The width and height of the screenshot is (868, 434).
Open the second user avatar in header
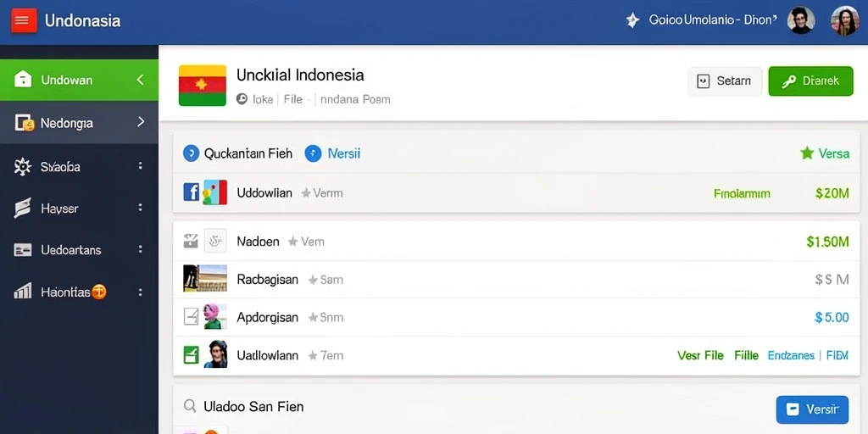coord(845,20)
